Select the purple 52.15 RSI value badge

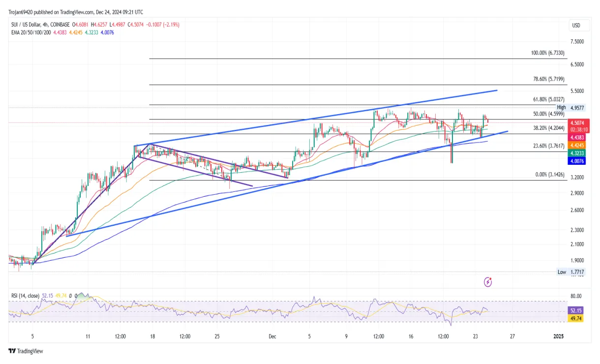click(x=575, y=310)
